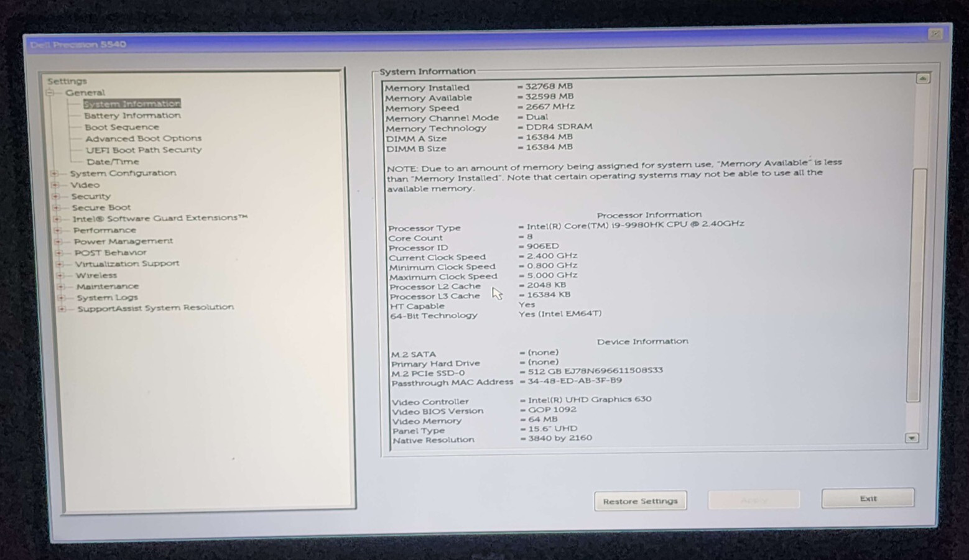Click the DIMM A Size row
This screenshot has height=560, width=969.
coord(479,138)
